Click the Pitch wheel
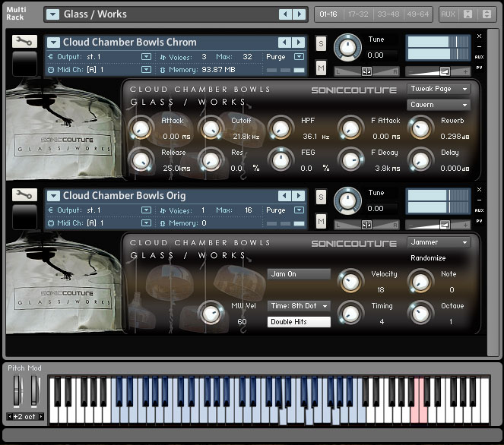 tap(17, 391)
